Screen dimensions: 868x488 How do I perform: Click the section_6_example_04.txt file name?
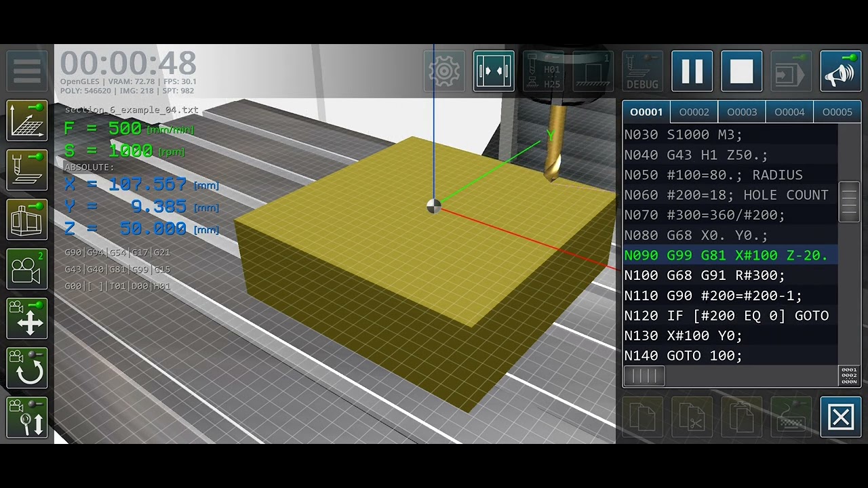132,110
